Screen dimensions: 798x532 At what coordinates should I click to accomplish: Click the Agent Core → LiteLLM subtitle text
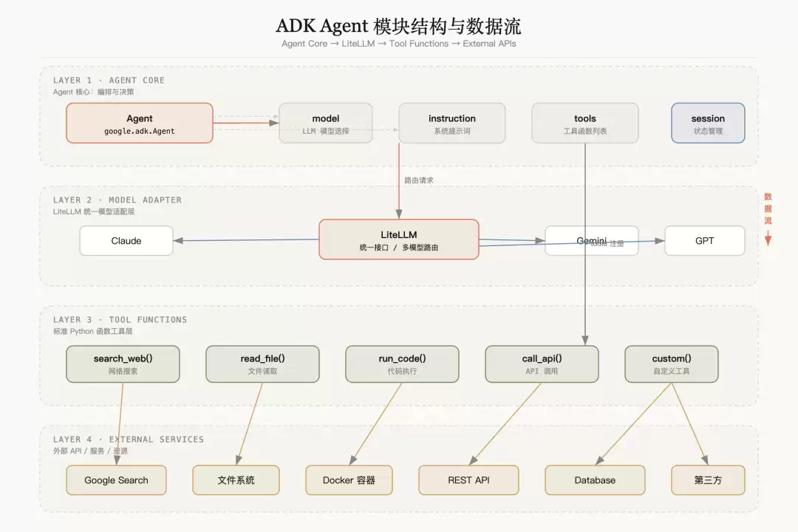point(399,44)
